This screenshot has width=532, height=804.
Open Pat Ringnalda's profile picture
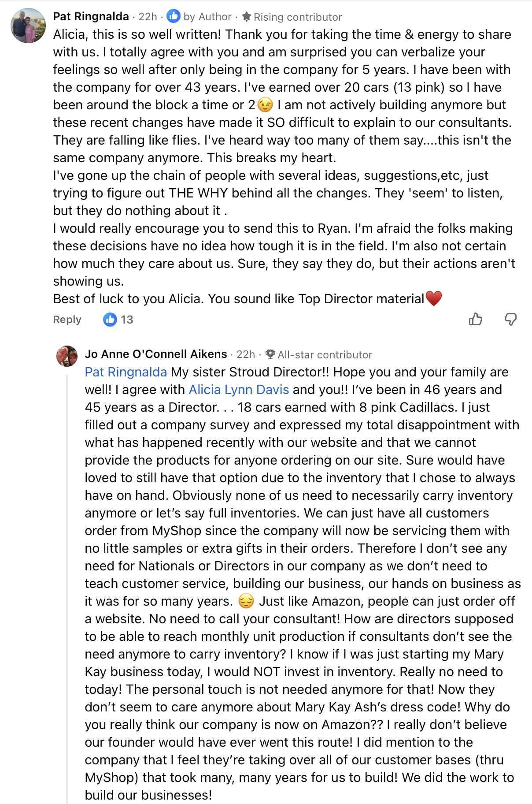point(28,26)
